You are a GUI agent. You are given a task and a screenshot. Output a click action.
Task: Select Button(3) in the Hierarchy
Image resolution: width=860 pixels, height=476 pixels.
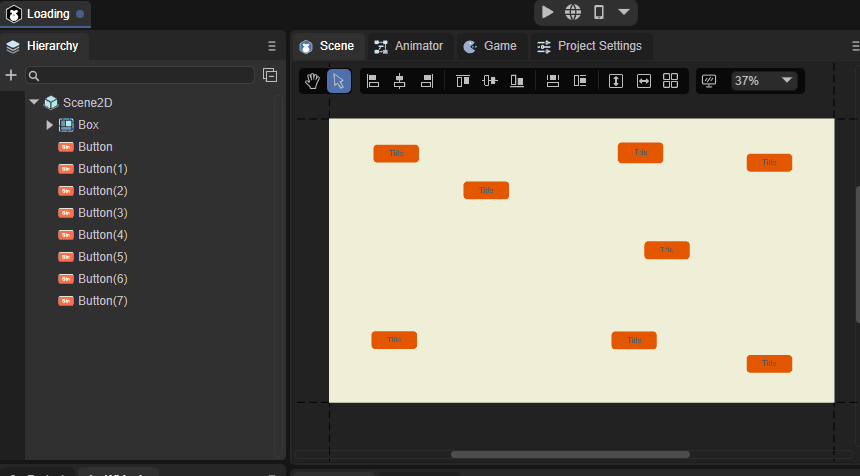coord(102,213)
